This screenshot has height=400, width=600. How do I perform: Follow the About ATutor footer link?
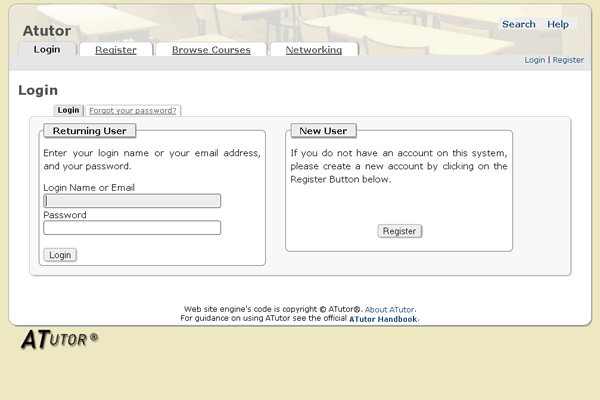pyautogui.click(x=390, y=310)
